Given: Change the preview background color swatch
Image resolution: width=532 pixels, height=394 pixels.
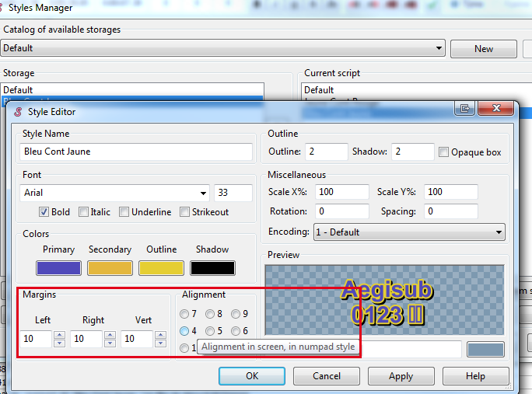Looking at the screenshot, I should pyautogui.click(x=485, y=350).
